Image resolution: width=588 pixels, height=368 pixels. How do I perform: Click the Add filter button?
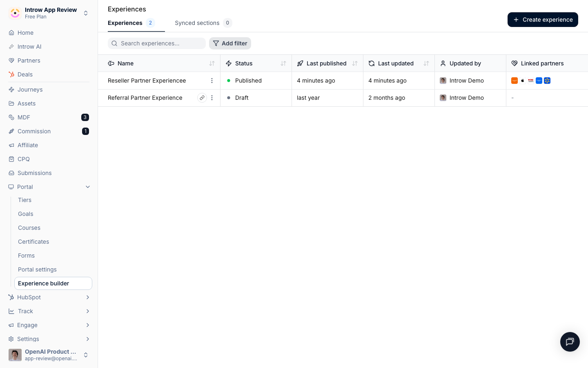[x=230, y=43]
